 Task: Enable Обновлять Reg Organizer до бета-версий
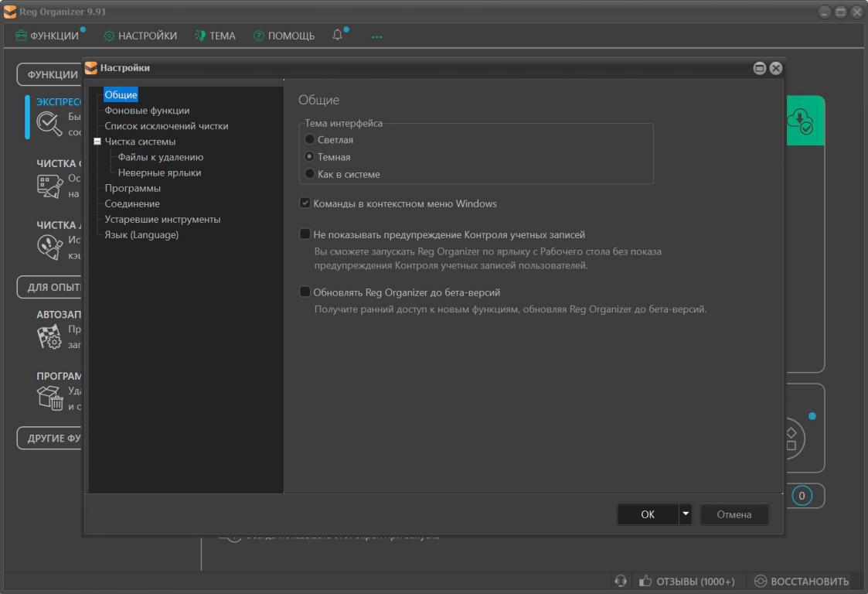click(305, 292)
